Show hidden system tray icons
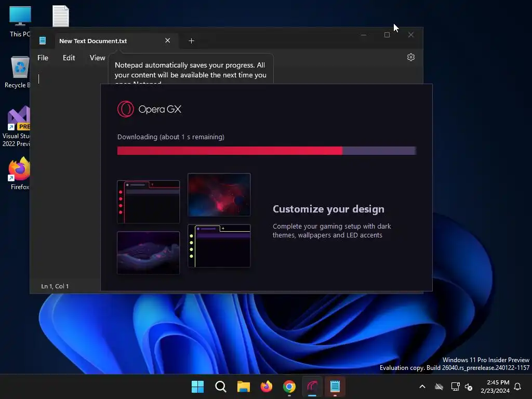 point(422,387)
